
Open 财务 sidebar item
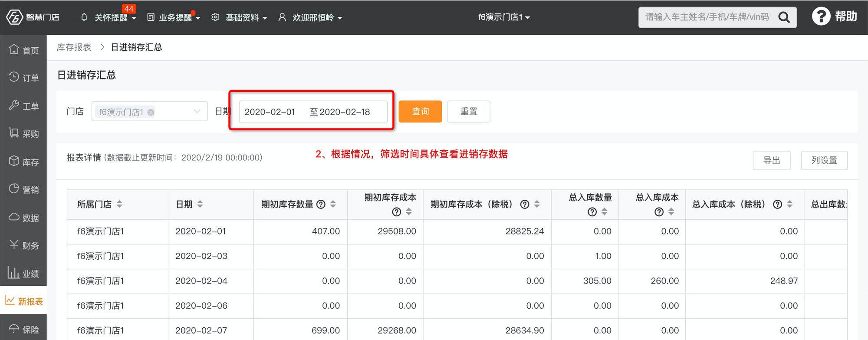click(23, 245)
